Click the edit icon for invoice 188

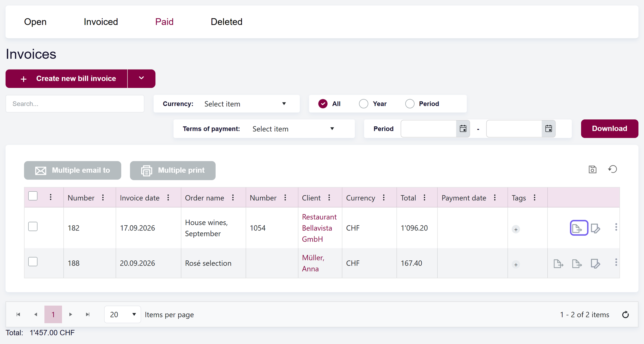click(x=595, y=263)
